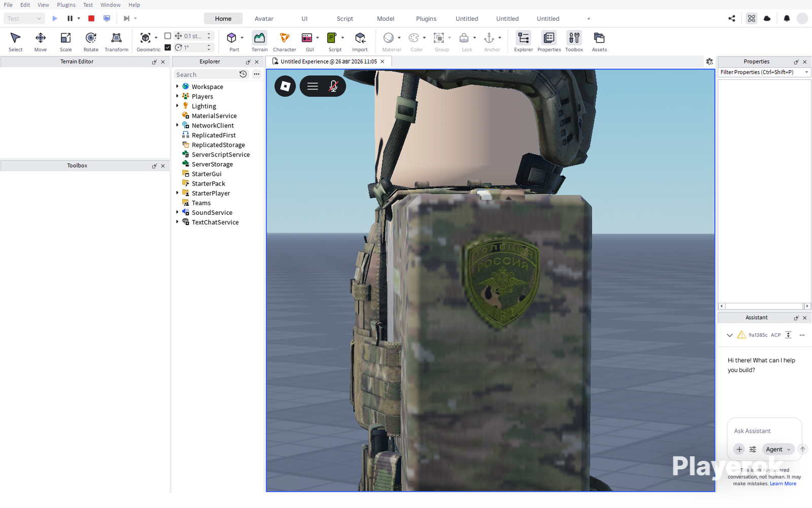Disable the rotate snapping checkbox
This screenshot has height=508, width=812.
[168, 47]
